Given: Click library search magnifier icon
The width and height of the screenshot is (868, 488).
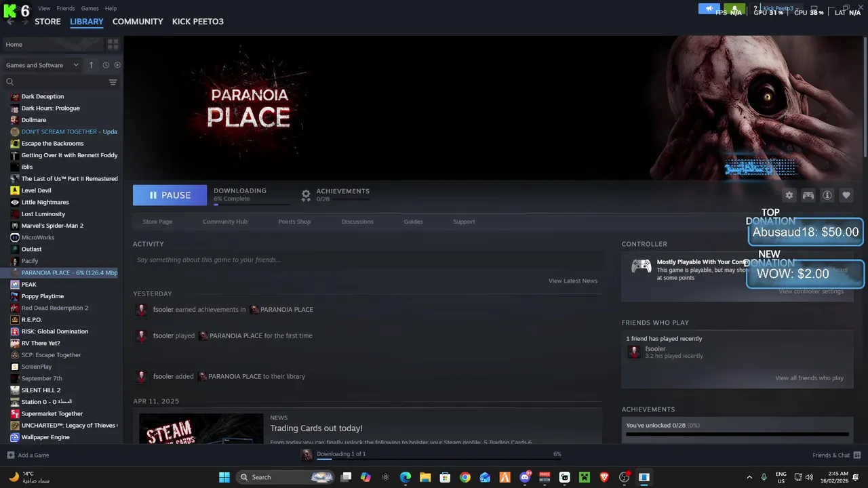Looking at the screenshot, I should [9, 82].
